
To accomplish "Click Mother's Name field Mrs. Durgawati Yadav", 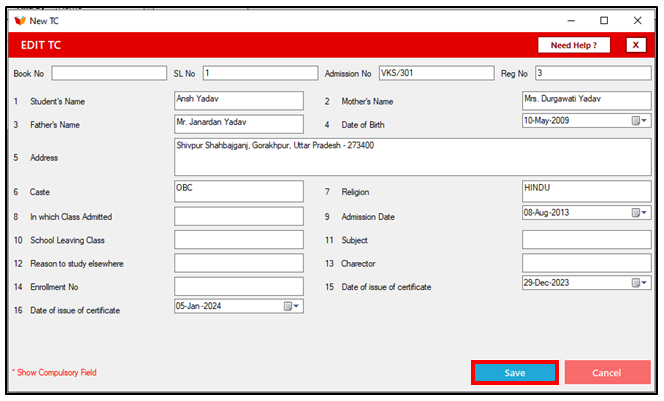I will (x=587, y=101).
